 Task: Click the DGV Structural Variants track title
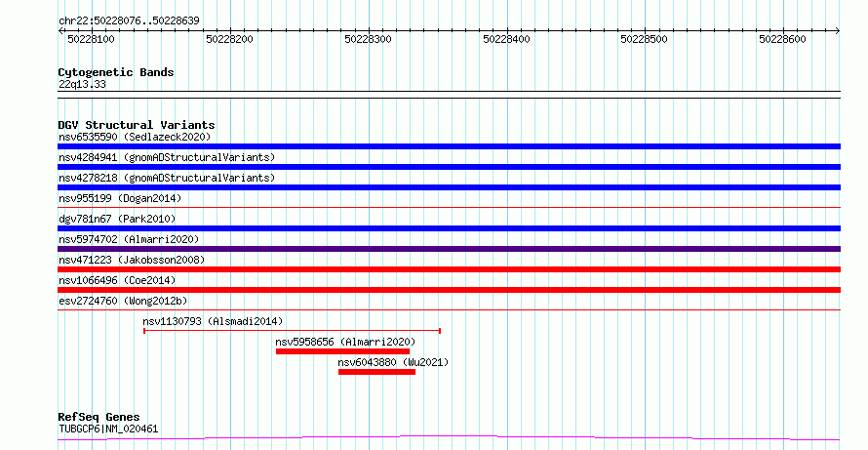[x=137, y=125]
